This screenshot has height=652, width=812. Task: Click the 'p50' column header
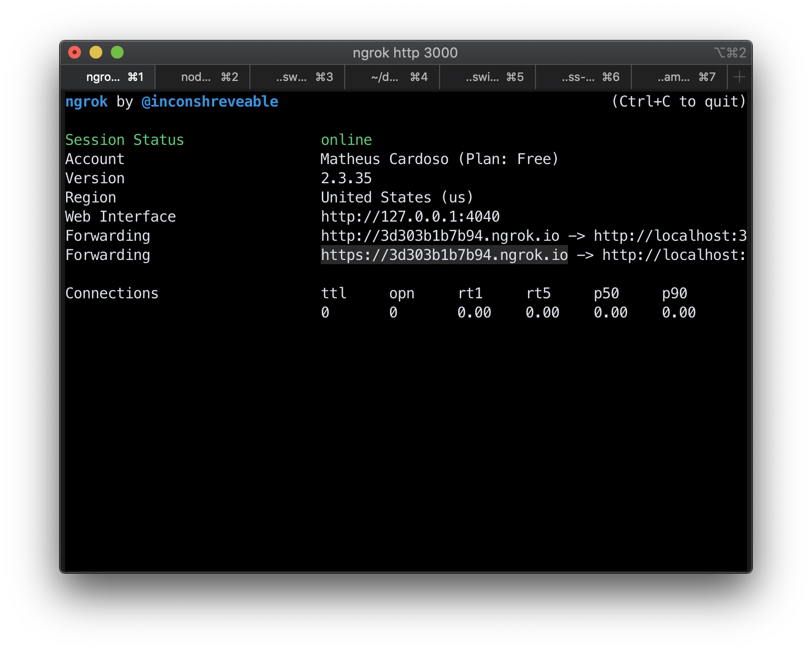(607, 294)
